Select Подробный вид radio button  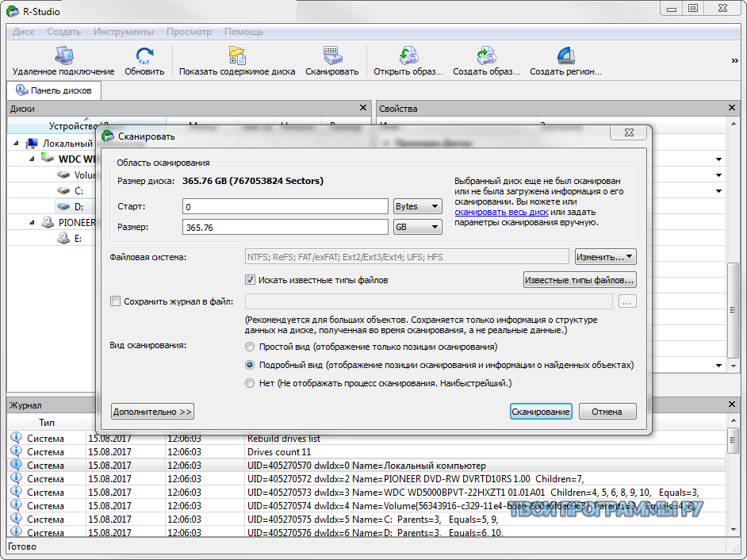250,365
